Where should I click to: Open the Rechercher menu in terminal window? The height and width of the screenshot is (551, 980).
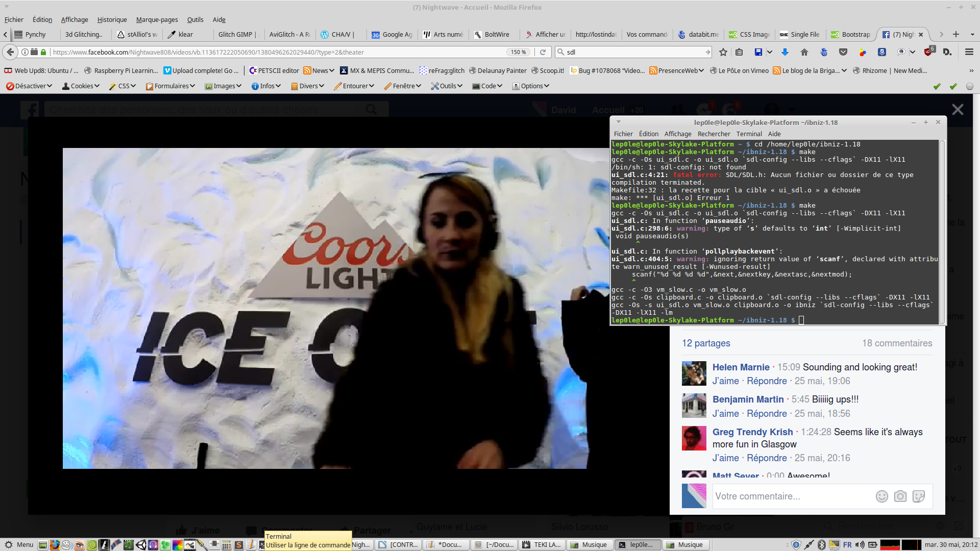714,134
